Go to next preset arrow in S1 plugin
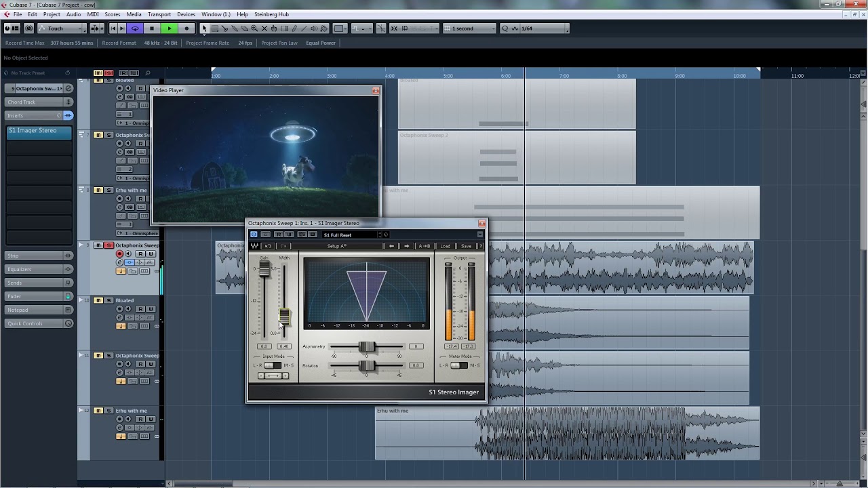 pos(407,246)
